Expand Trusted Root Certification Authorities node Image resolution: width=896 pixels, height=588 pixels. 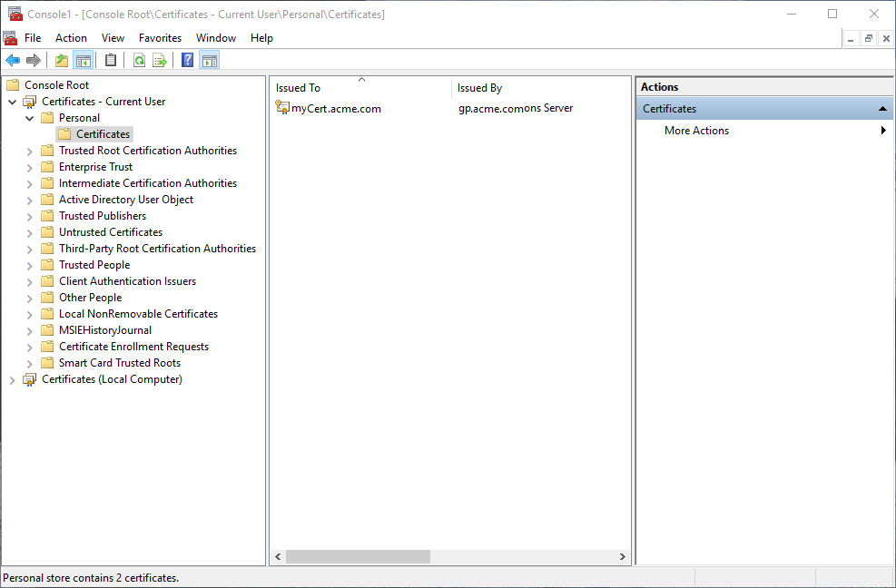[30, 151]
